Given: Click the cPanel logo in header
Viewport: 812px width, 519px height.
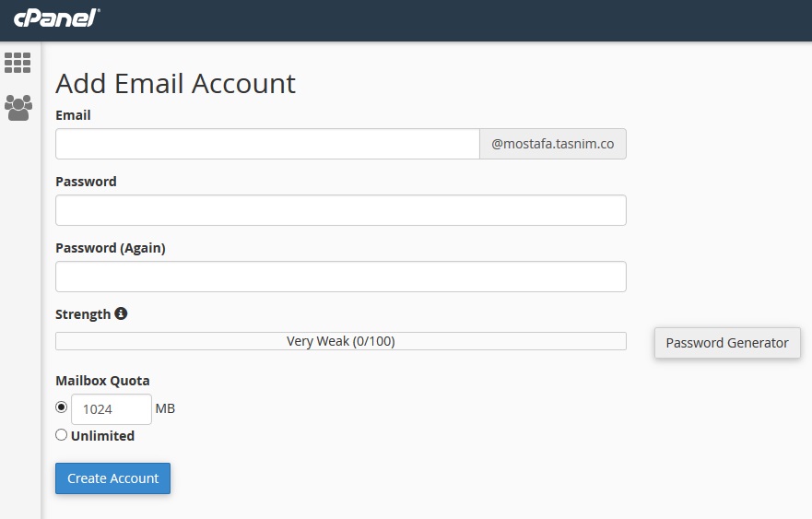Looking at the screenshot, I should 57,18.
